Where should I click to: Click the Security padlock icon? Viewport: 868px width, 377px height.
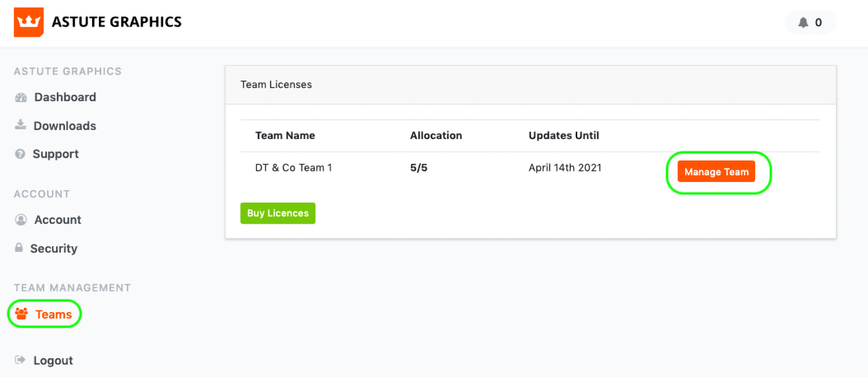tap(19, 248)
